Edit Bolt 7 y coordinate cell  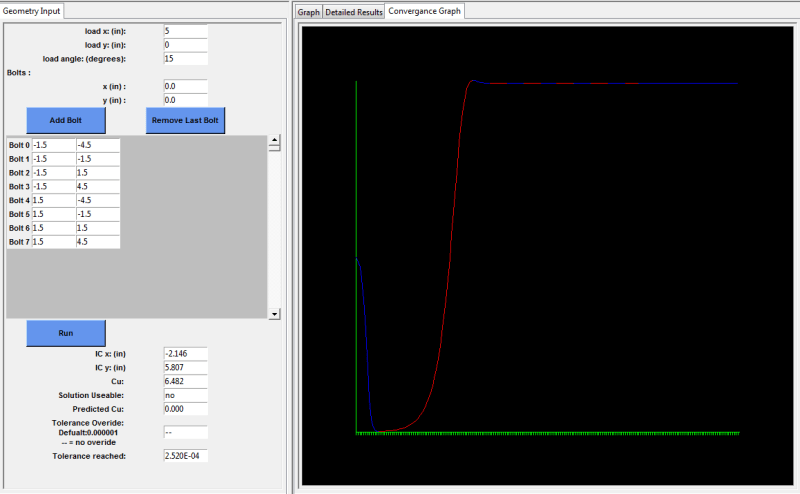(98, 241)
